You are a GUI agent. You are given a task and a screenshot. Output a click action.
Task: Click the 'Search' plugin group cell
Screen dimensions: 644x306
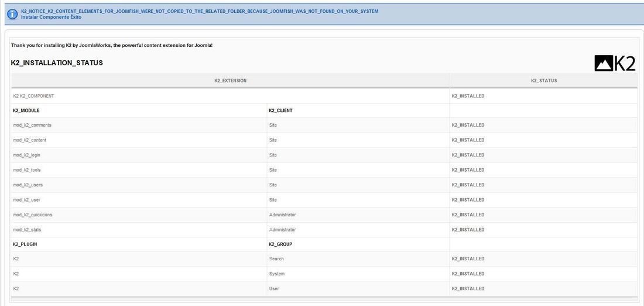(x=276, y=259)
